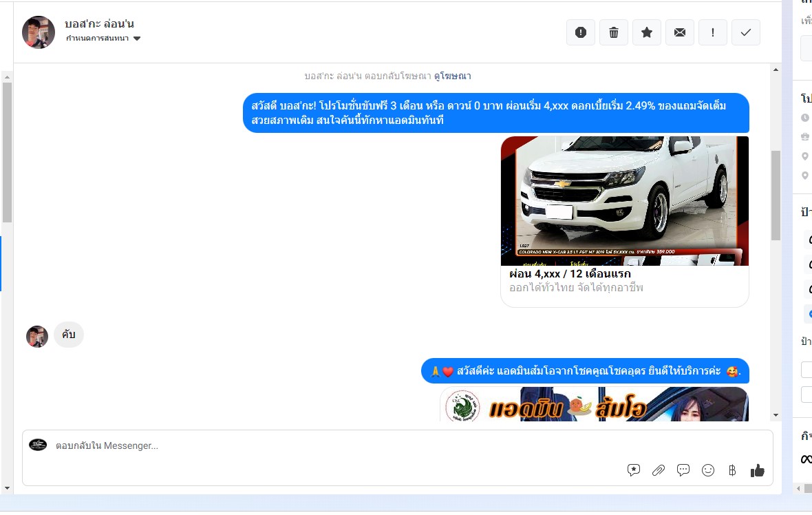Open white Chevrolet pickup ad image
This screenshot has width=812, height=515.
pos(625,201)
